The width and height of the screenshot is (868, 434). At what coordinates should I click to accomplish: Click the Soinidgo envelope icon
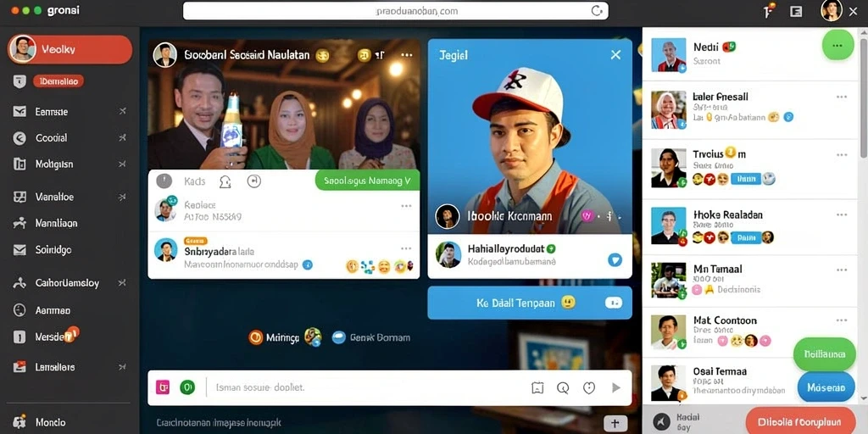coord(19,250)
